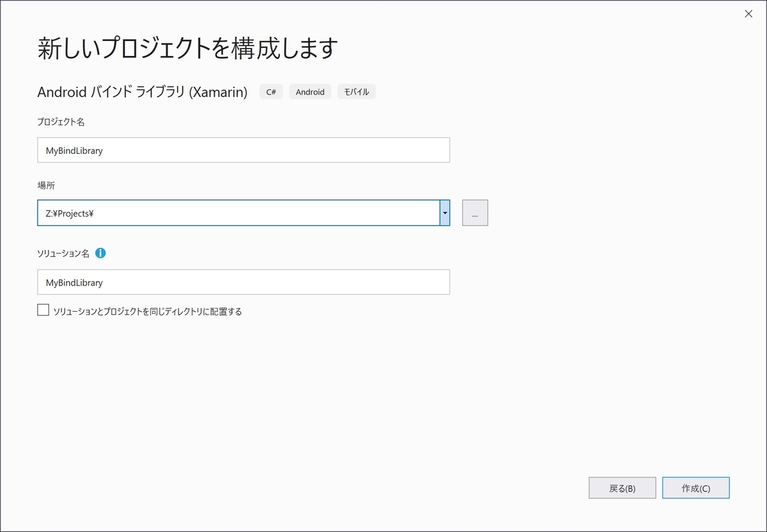Click the same-directory checkbox label text
The image size is (767, 532).
point(148,312)
